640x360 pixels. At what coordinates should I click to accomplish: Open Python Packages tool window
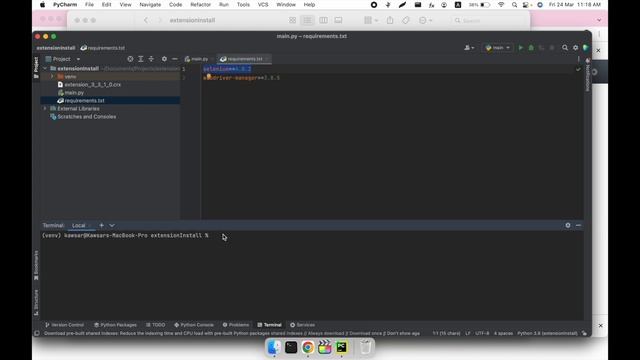[x=115, y=325]
